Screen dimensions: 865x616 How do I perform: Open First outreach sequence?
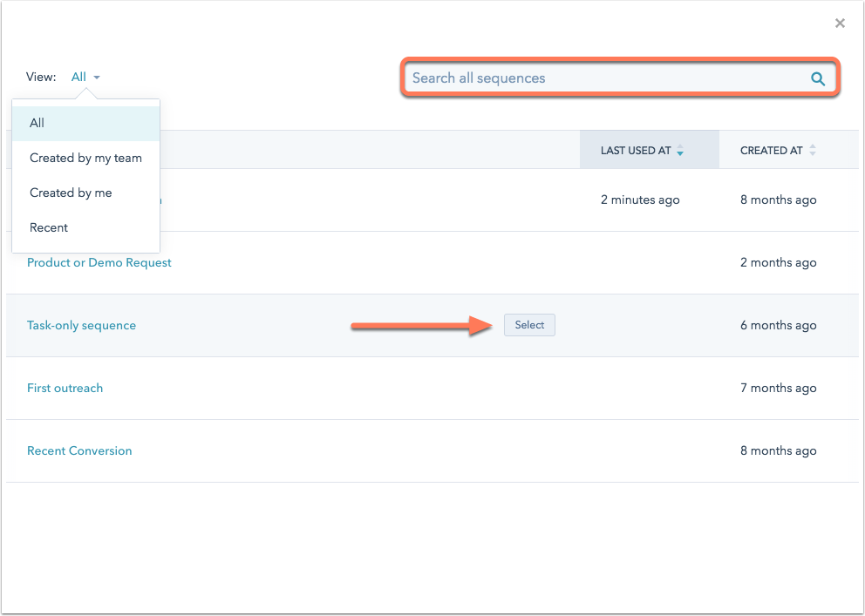pyautogui.click(x=65, y=388)
